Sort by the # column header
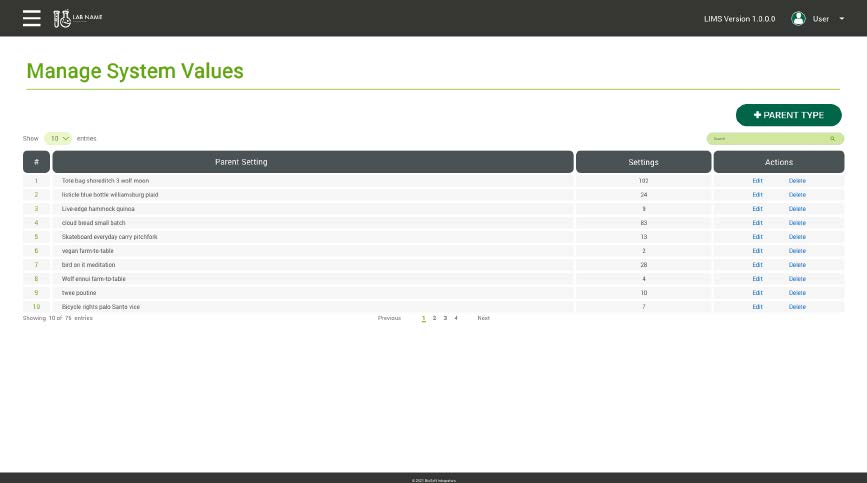 pyautogui.click(x=36, y=162)
